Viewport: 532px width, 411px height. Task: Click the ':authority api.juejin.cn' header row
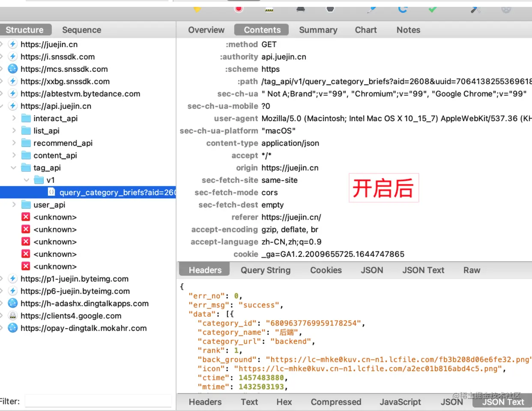(354, 57)
